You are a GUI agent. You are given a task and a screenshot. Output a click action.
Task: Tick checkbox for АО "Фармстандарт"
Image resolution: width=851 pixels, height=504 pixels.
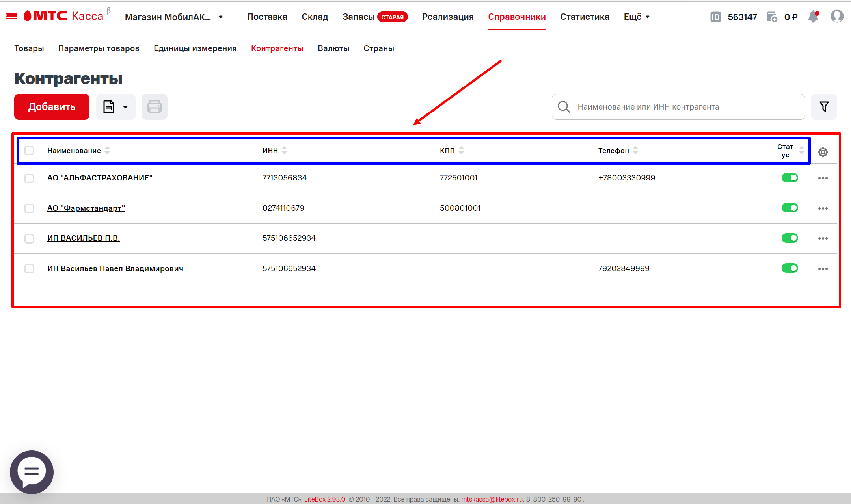coord(29,208)
